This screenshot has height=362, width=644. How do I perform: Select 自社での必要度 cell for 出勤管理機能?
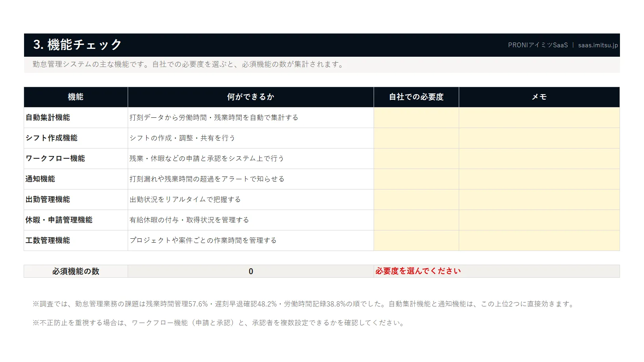(x=416, y=199)
